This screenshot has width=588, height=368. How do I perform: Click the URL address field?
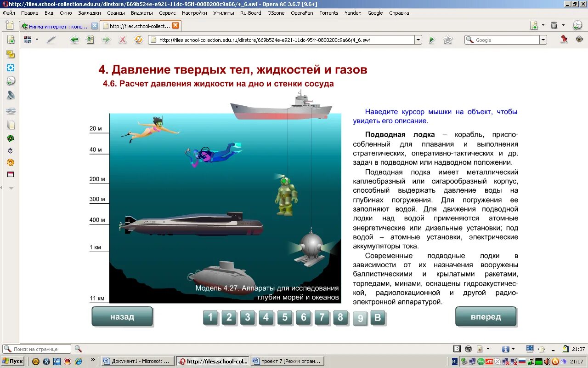(x=286, y=40)
